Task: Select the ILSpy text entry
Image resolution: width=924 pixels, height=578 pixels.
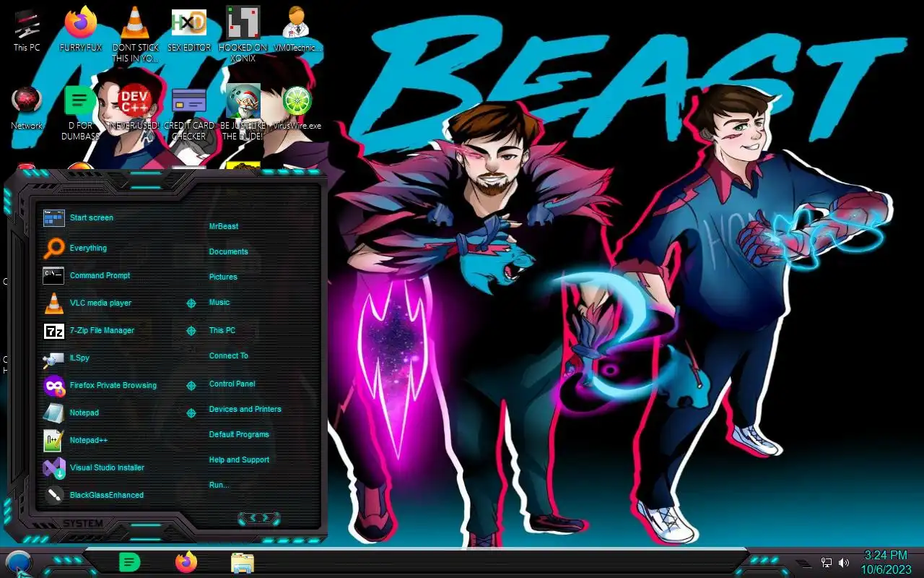Action: 79,358
